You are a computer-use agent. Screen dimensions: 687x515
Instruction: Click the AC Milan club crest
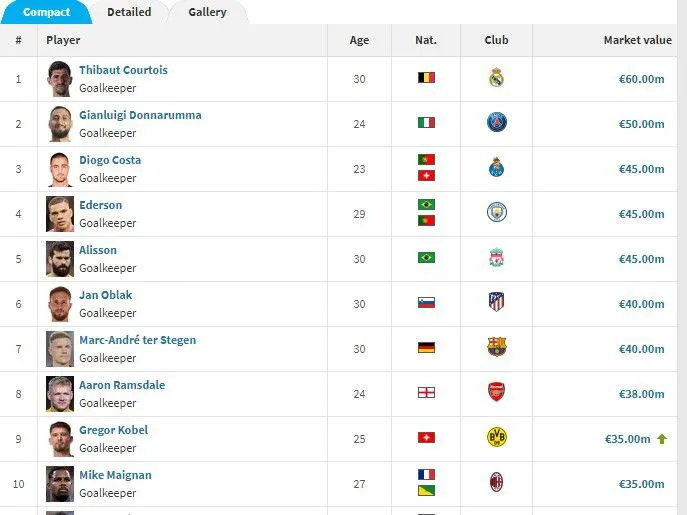496,483
